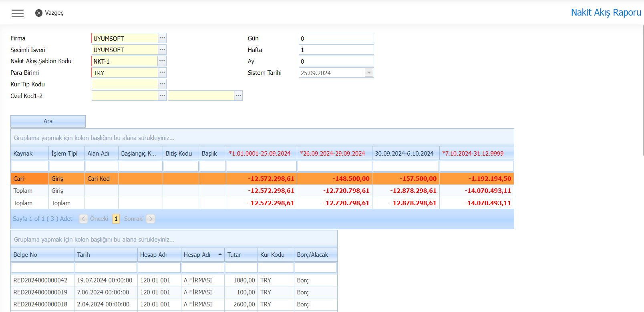This screenshot has width=644, height=312.
Task: Open Sistem Tarihi date dropdown arrow
Action: point(369,72)
